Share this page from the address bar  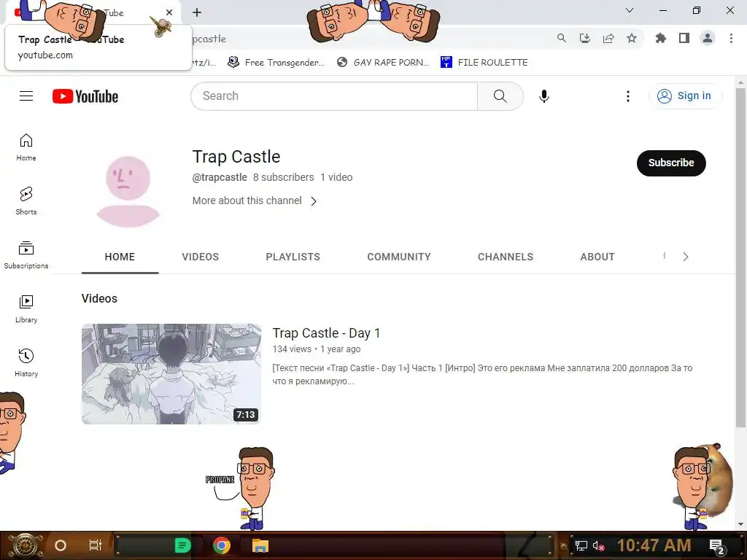point(608,38)
